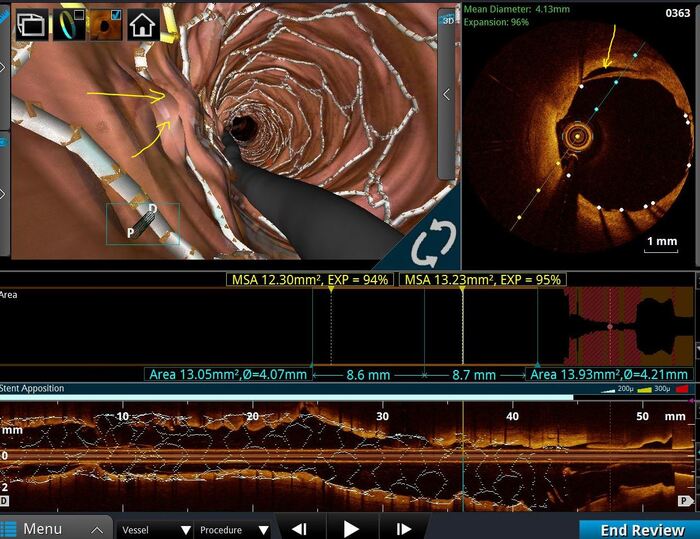The height and width of the screenshot is (539, 700).
Task: Click the P/D catheter orientation indicator
Action: click(x=142, y=223)
